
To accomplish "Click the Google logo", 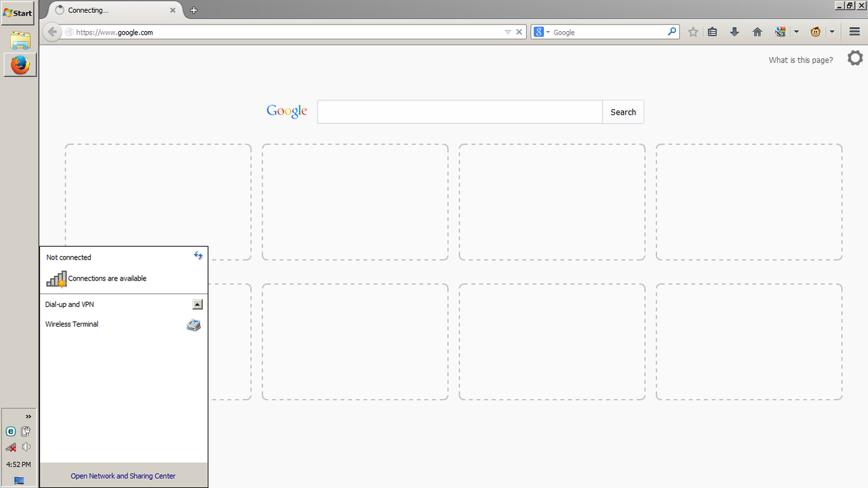I will click(x=287, y=111).
